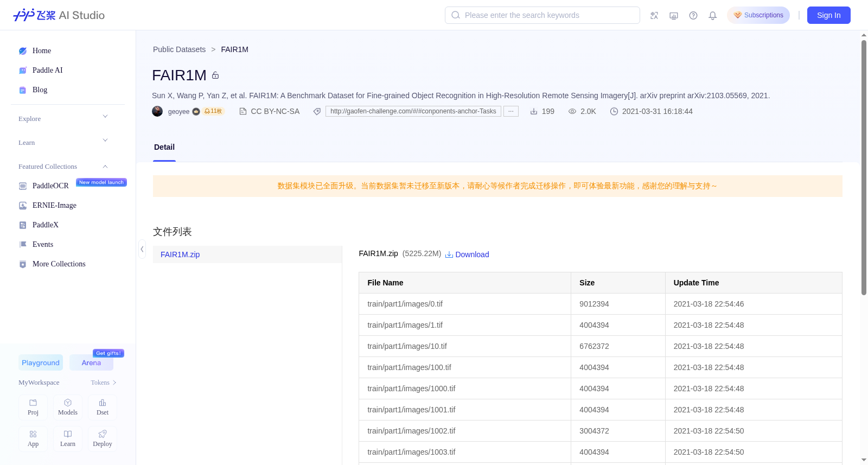Image resolution: width=868 pixels, height=465 pixels.
Task: Open the help question mark icon
Action: (x=693, y=16)
